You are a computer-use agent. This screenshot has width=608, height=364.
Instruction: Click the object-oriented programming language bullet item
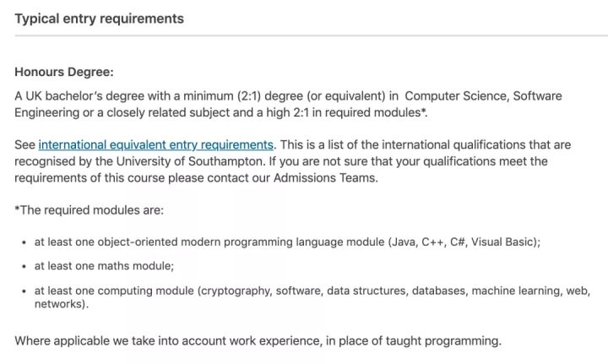tap(287, 242)
